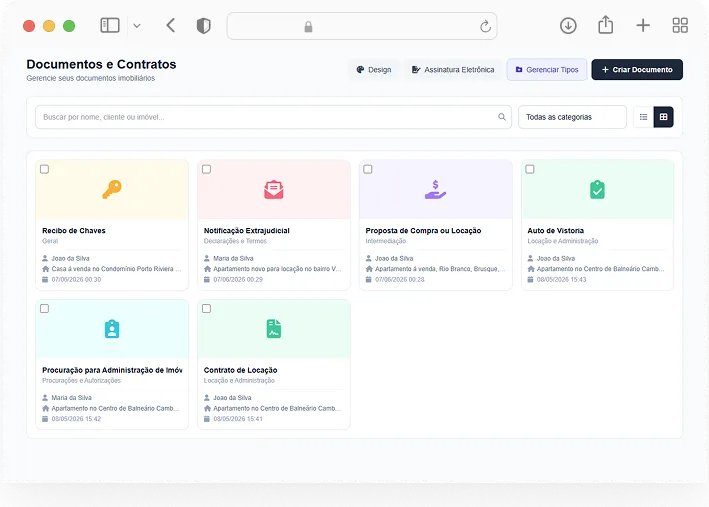This screenshot has height=507, width=709.
Task: Click the signed file icon on Contrato de Locação
Action: pyautogui.click(x=274, y=329)
